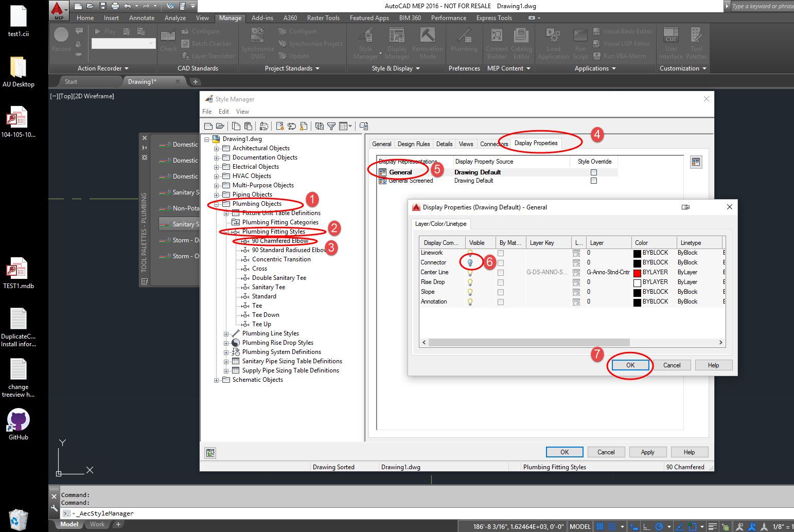
Task: Click New Drawing icon in Style Manager toolbar
Action: coord(208,126)
